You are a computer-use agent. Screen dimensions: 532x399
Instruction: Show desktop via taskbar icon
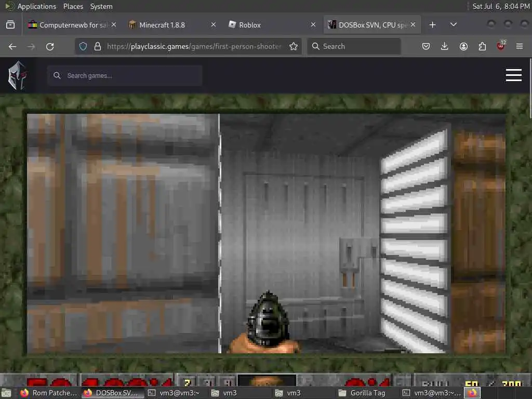6,393
